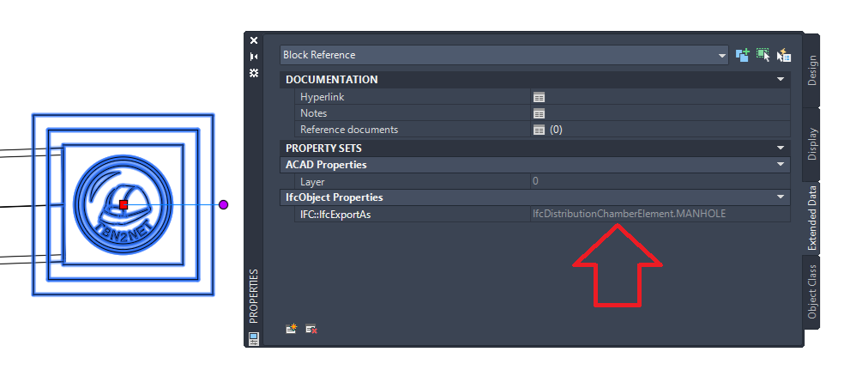Collapse the PROPERTY SETS section
Image resolution: width=868 pixels, height=376 pixels.
(781, 148)
